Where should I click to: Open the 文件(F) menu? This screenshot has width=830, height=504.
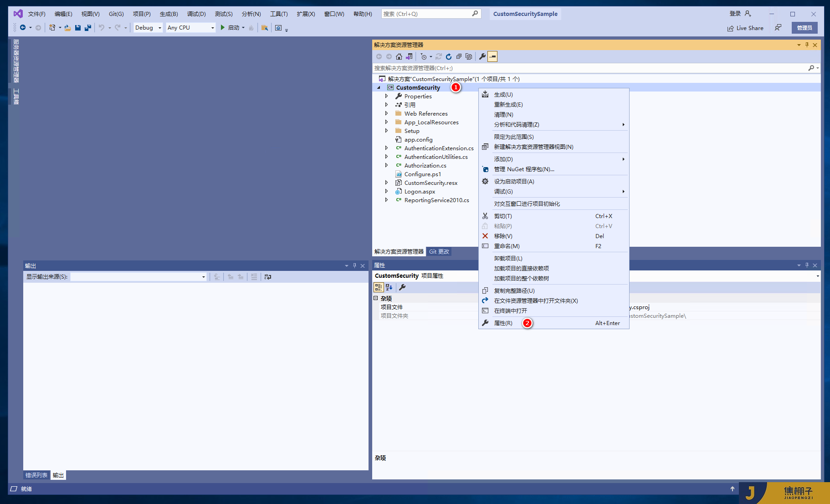[37, 14]
